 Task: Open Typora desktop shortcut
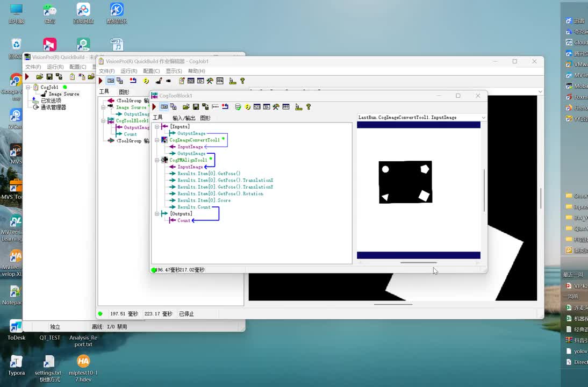(16, 365)
